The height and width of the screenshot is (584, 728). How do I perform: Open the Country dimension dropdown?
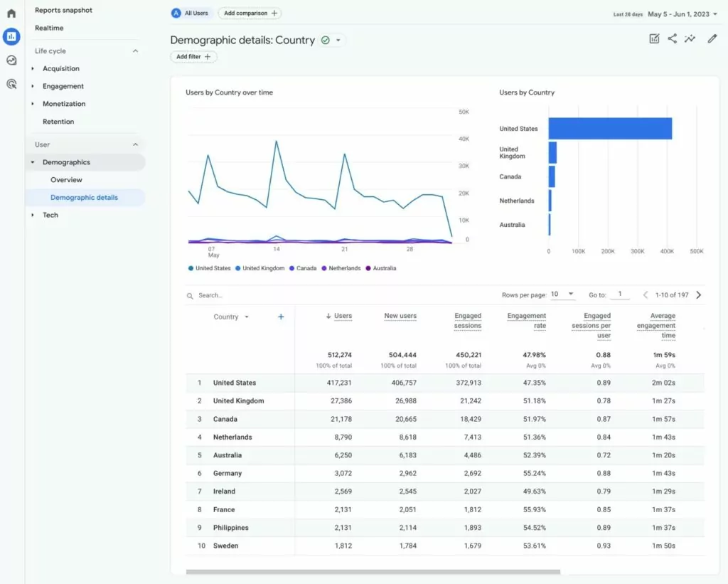247,317
